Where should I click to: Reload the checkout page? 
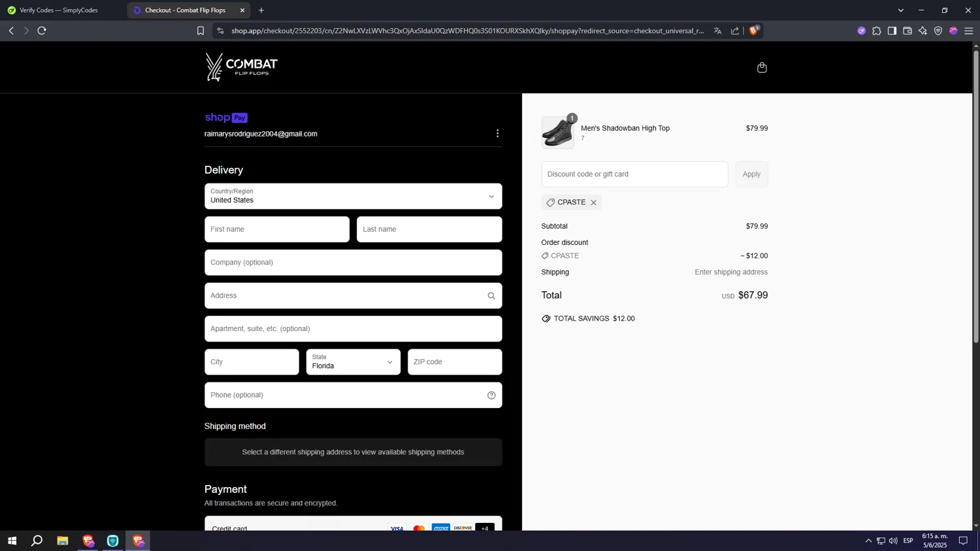point(42,31)
